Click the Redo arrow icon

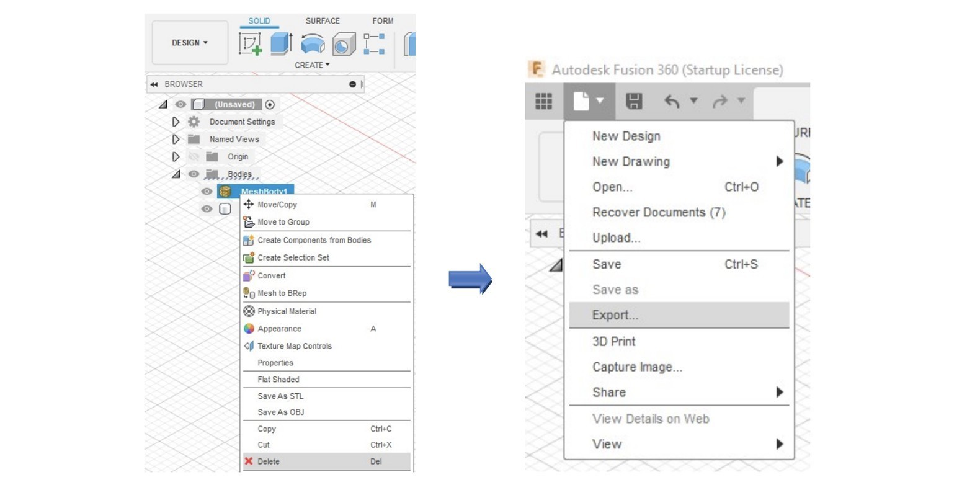(719, 101)
